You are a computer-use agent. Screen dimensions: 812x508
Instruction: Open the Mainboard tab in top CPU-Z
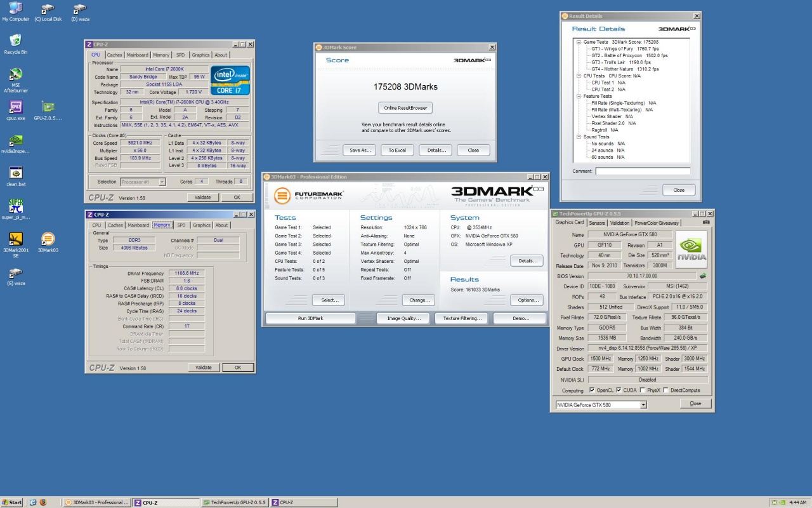click(138, 55)
